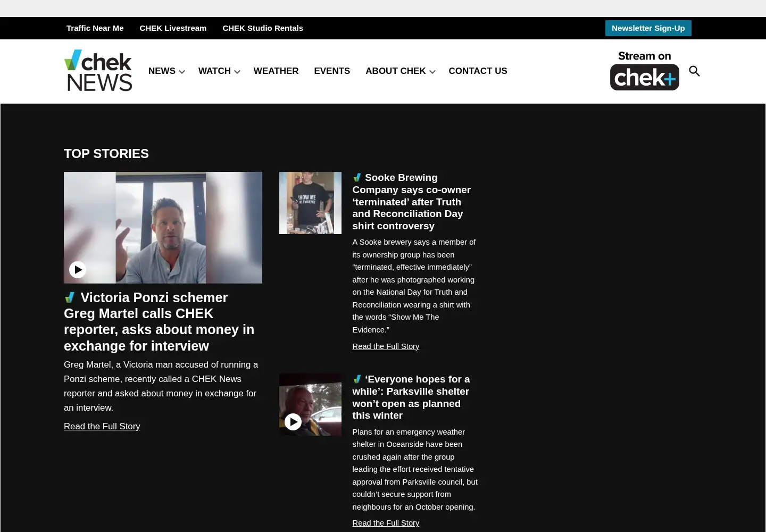This screenshot has width=766, height=532.
Task: Open the CHEK Livestream link
Action: pyautogui.click(x=173, y=28)
